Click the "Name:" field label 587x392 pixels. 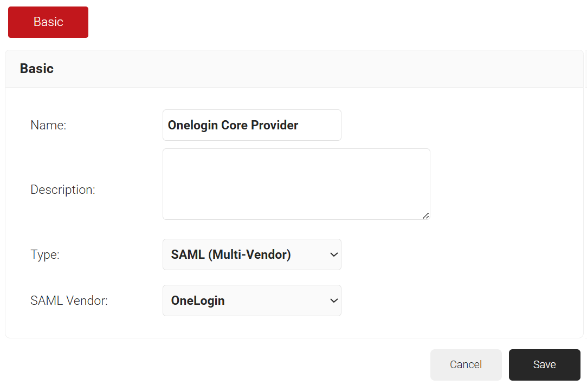pyautogui.click(x=48, y=126)
